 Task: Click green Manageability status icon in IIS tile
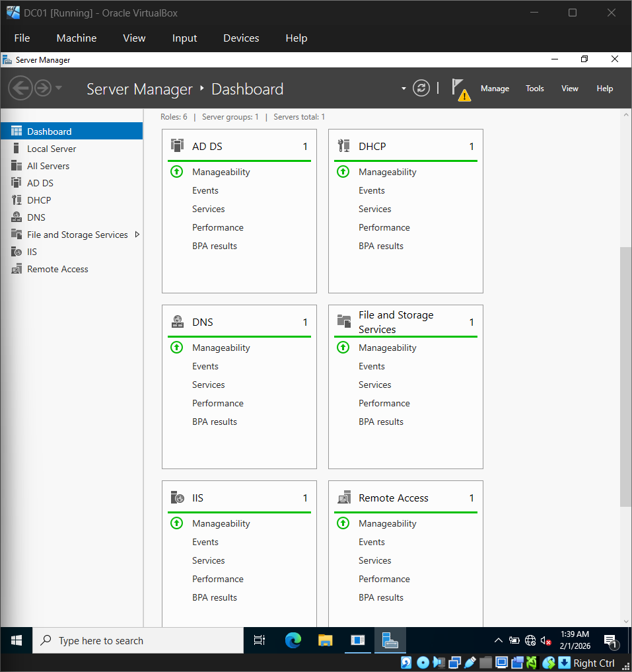176,523
